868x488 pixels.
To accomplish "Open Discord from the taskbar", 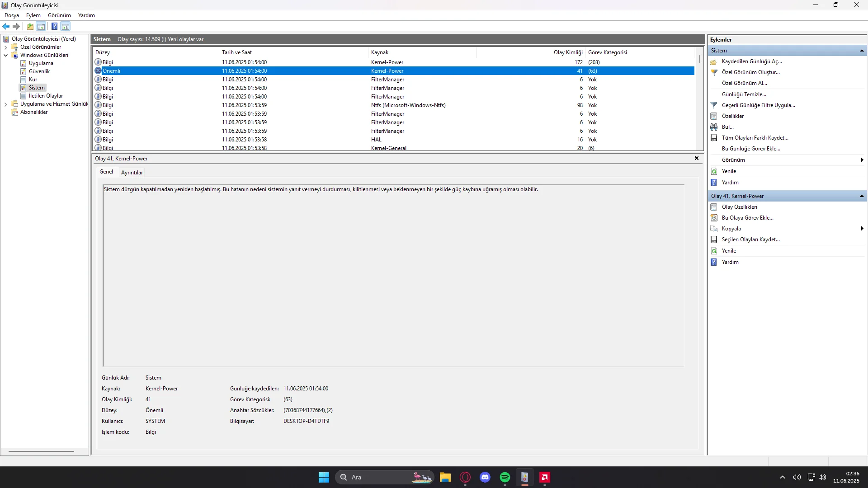I will point(485,477).
